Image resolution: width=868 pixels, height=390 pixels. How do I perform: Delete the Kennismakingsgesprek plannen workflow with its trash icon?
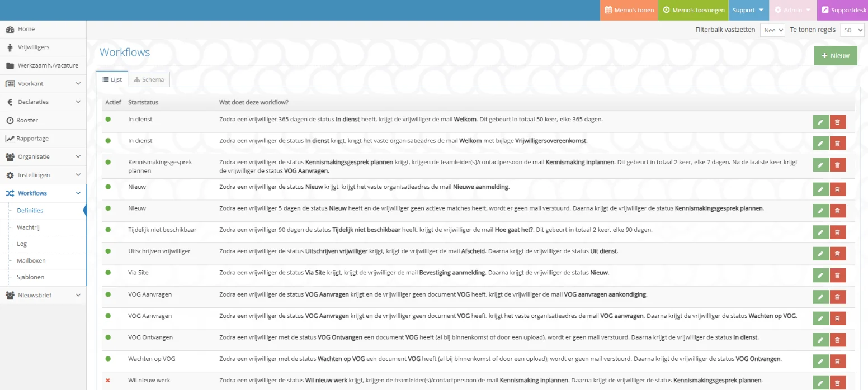coord(837,164)
